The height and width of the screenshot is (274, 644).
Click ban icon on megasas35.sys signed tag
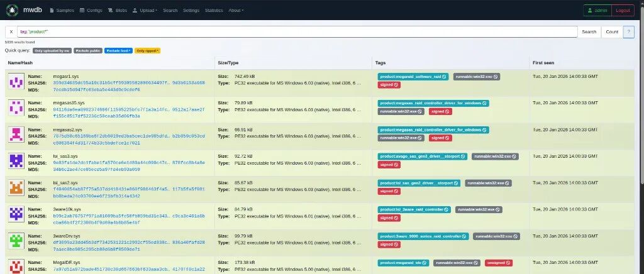447,112
